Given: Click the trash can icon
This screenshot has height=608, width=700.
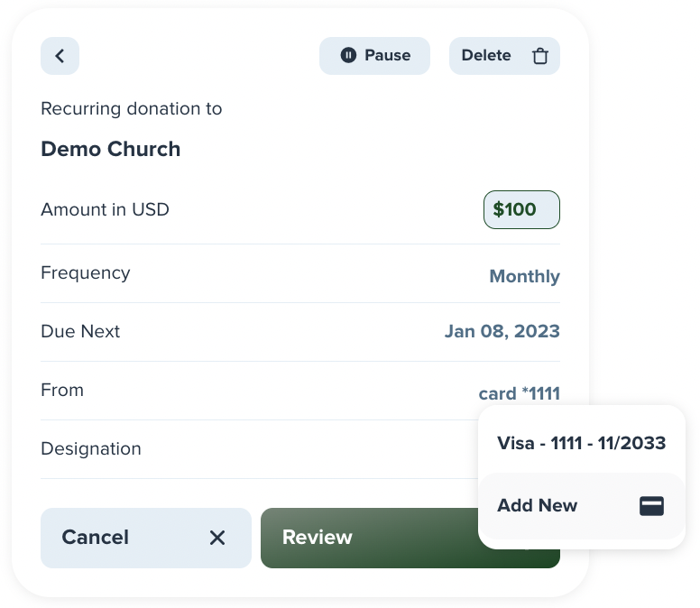Looking at the screenshot, I should coord(539,56).
